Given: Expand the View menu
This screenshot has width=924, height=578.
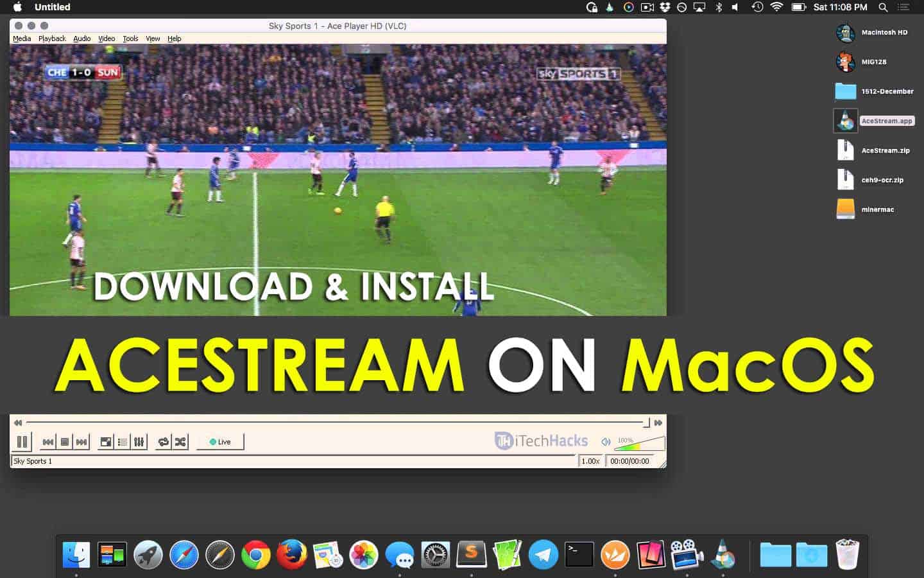Looking at the screenshot, I should coord(153,39).
